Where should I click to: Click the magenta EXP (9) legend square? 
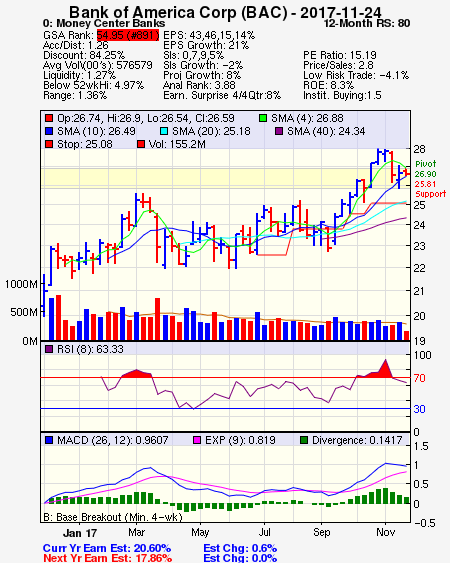coord(197,440)
